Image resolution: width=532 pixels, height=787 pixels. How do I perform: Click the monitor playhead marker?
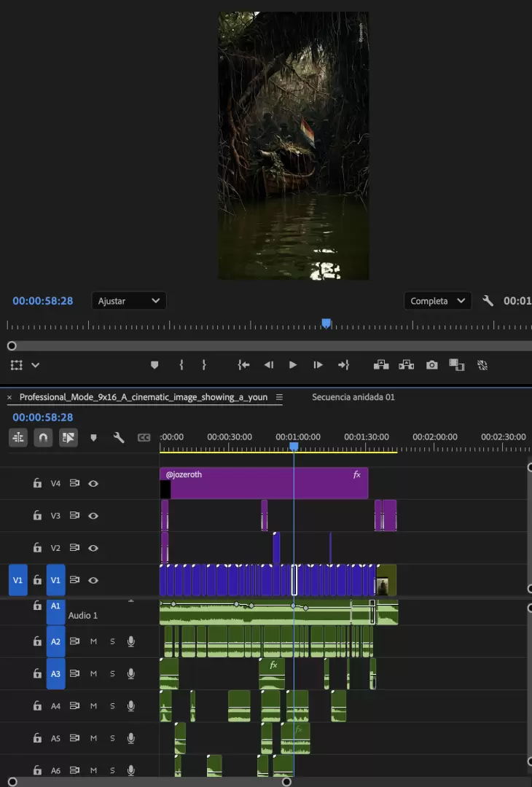[x=326, y=324]
